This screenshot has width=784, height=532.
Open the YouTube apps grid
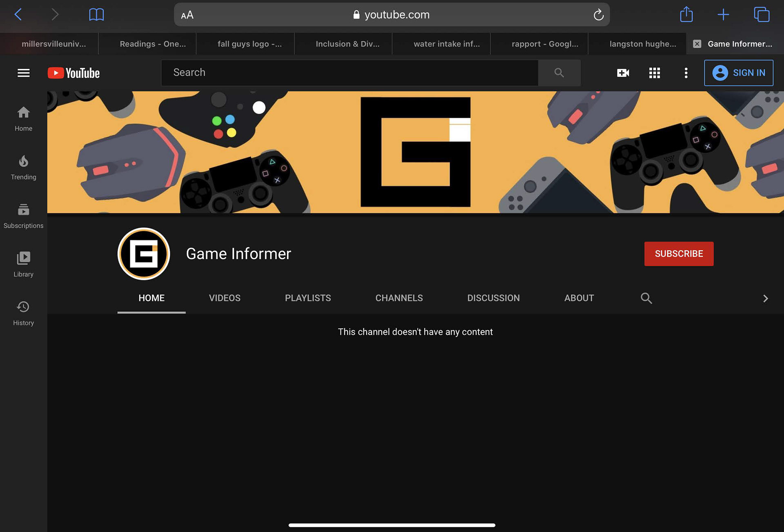pyautogui.click(x=654, y=73)
